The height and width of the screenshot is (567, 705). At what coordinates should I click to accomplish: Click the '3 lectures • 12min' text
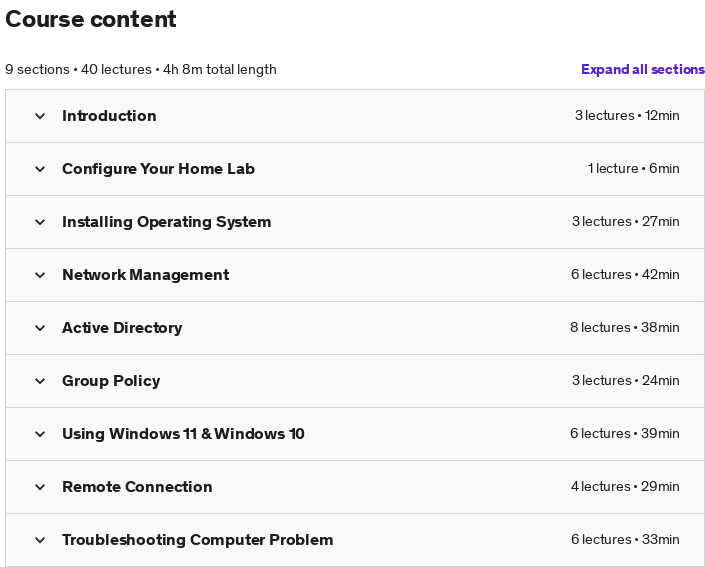[x=627, y=116]
